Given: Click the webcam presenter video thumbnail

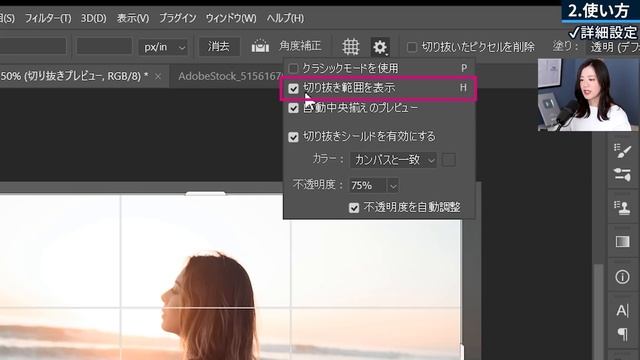Looking at the screenshot, I should 589,95.
